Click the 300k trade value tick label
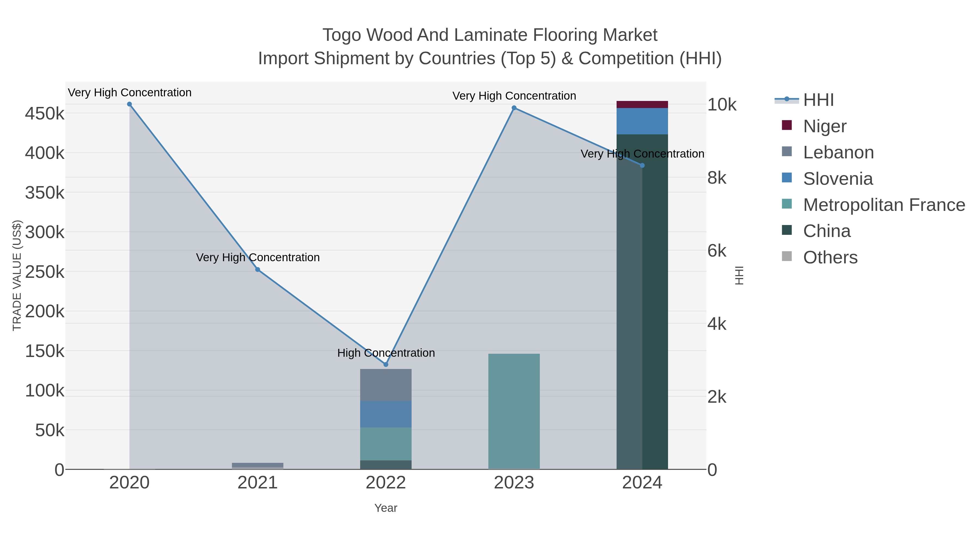Screen dimensions: 980x551 (45, 232)
